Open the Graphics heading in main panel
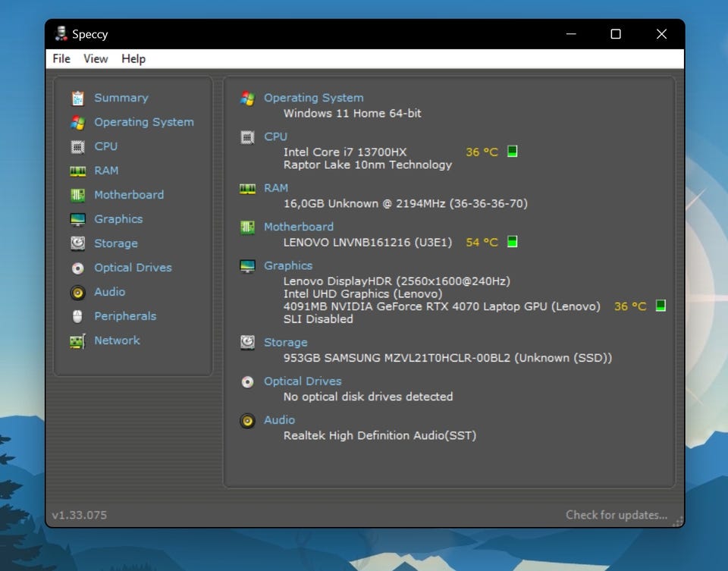The height and width of the screenshot is (571, 728). pos(287,265)
